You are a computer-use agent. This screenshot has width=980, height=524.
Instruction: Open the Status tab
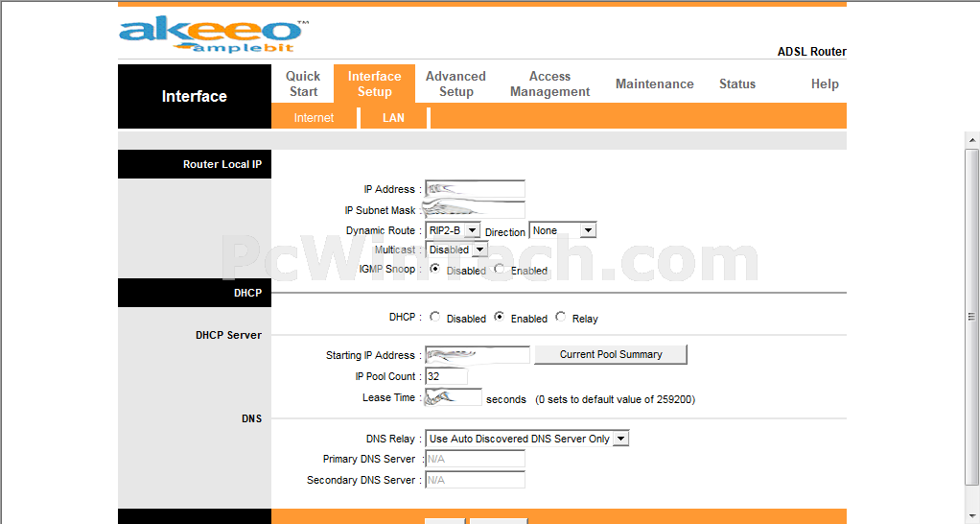coord(736,83)
